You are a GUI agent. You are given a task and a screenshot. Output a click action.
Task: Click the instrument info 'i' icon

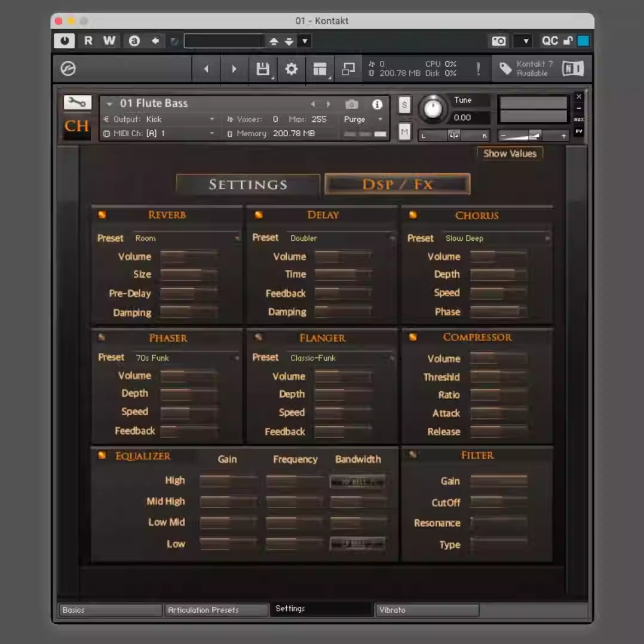click(x=377, y=105)
